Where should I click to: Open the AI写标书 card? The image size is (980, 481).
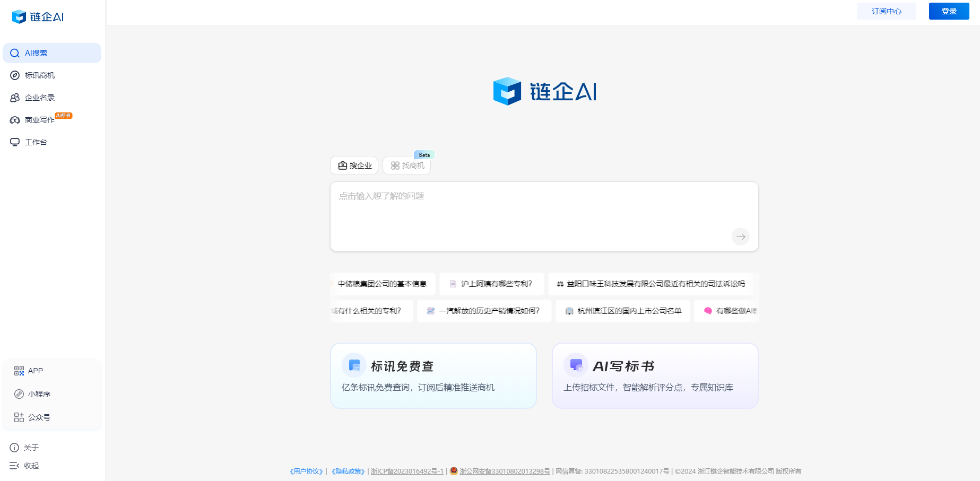point(655,375)
